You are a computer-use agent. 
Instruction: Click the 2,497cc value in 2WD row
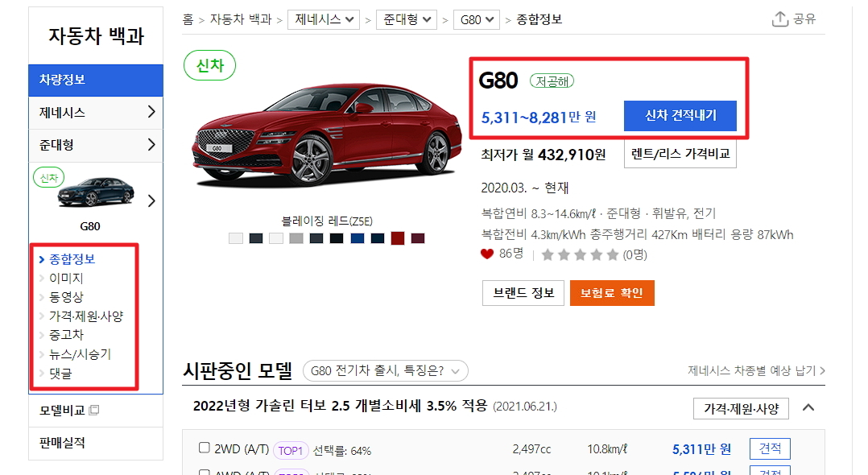tap(531, 449)
